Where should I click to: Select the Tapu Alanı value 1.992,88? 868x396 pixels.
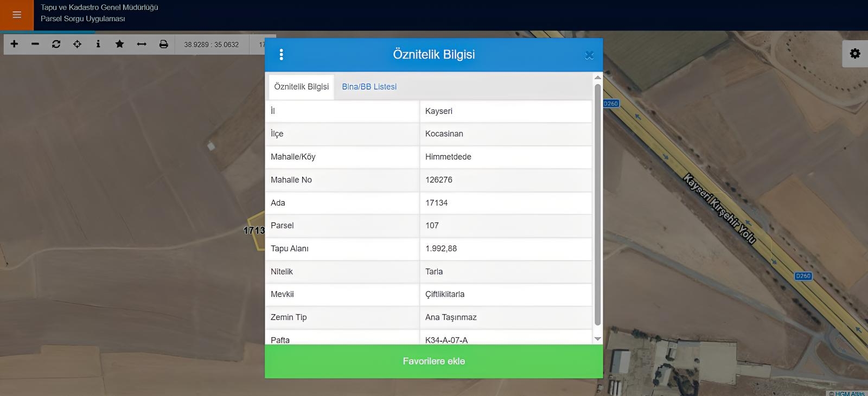(x=506, y=248)
